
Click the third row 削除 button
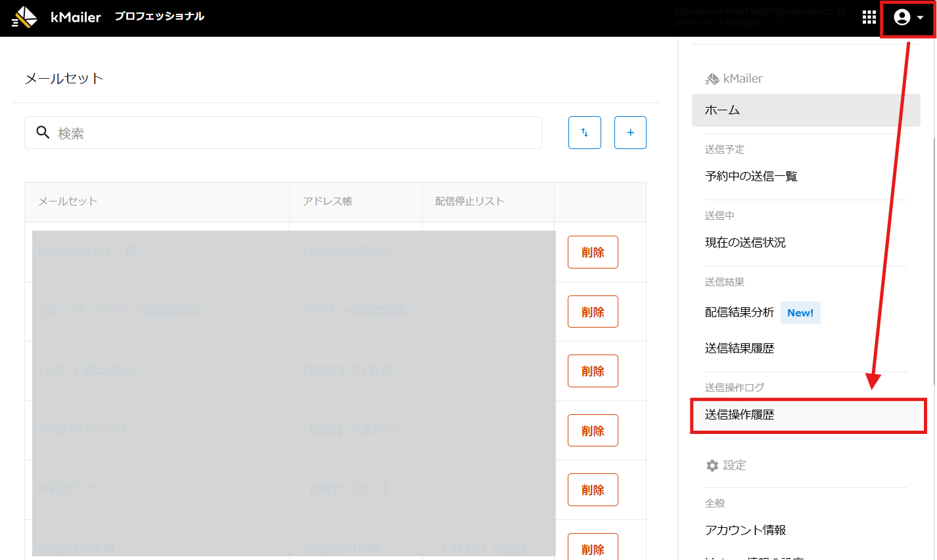tap(593, 371)
